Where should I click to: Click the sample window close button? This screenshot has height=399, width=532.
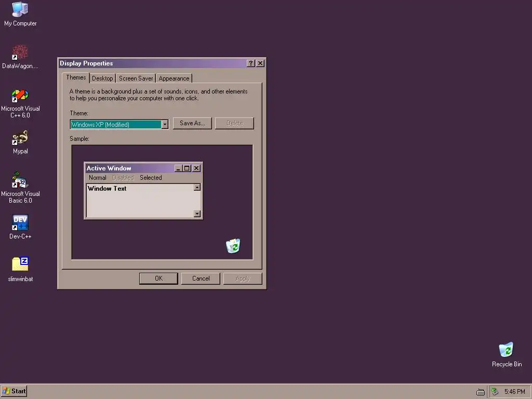[x=196, y=168]
